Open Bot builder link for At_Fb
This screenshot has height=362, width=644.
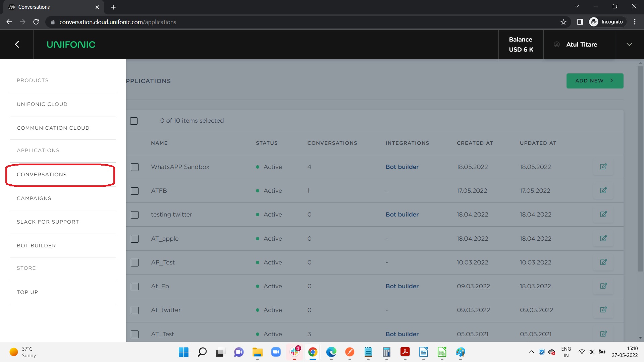402,286
